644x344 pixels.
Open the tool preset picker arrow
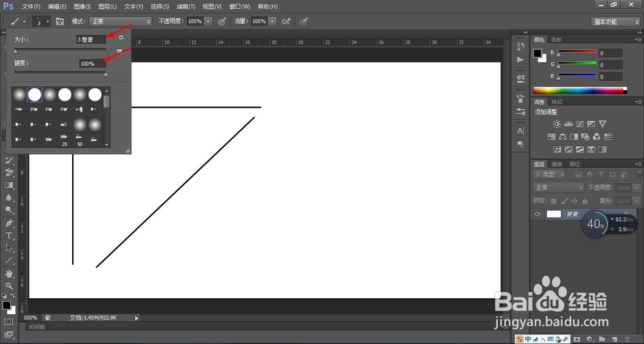24,21
